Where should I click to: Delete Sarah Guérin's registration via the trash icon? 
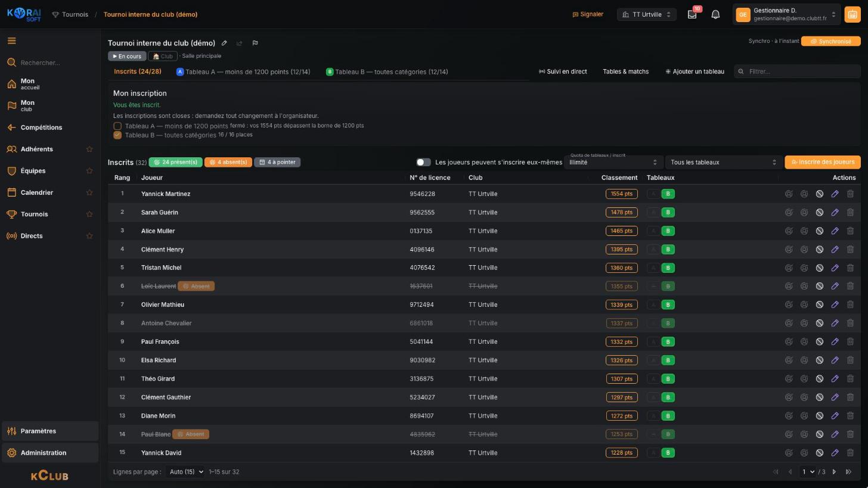(850, 213)
